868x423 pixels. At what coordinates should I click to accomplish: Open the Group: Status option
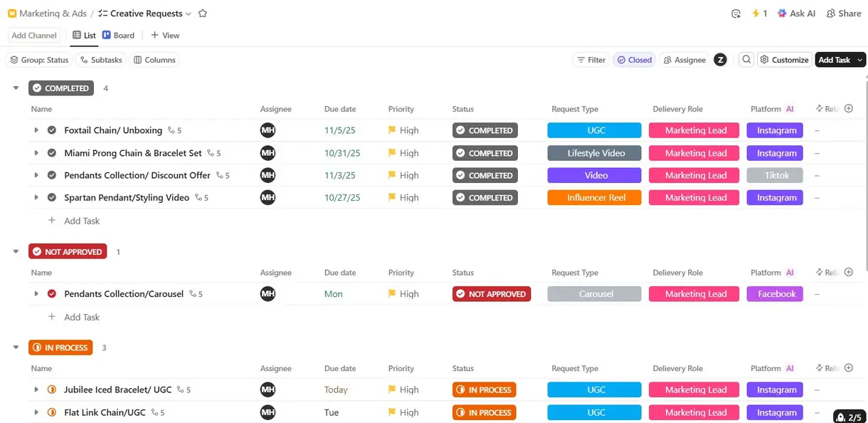pos(39,60)
